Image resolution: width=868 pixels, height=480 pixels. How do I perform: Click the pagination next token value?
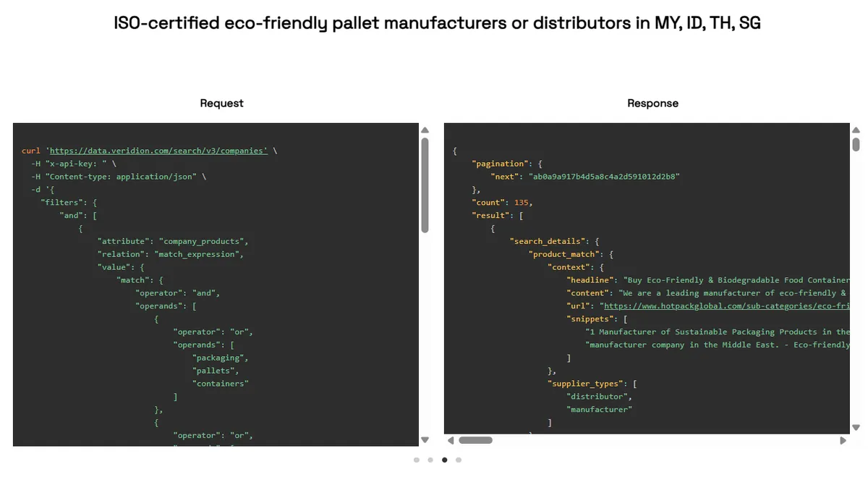pos(605,177)
